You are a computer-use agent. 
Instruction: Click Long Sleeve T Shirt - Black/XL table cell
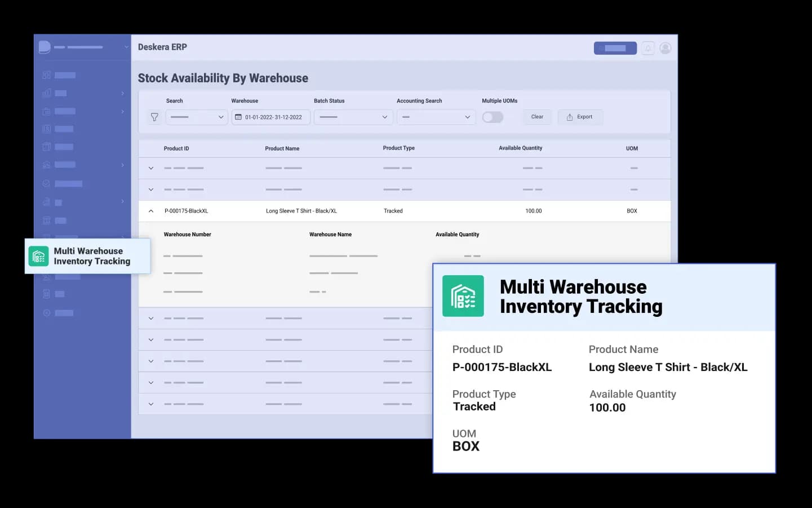(301, 211)
